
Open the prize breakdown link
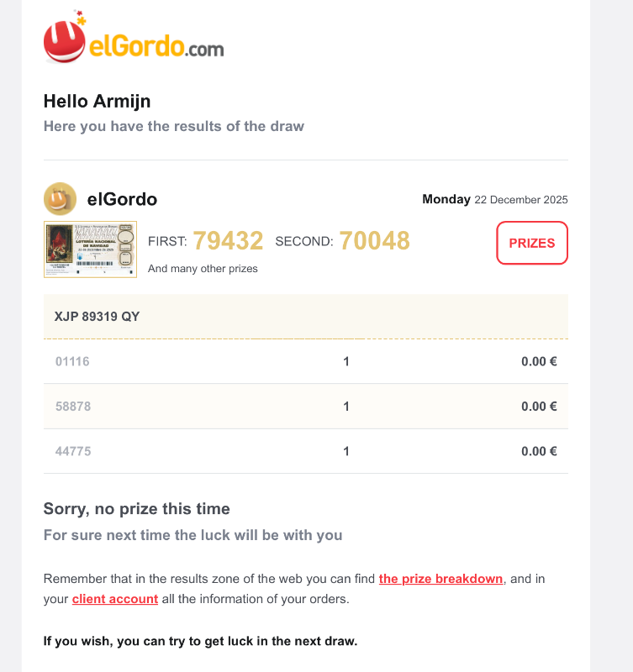(440, 579)
